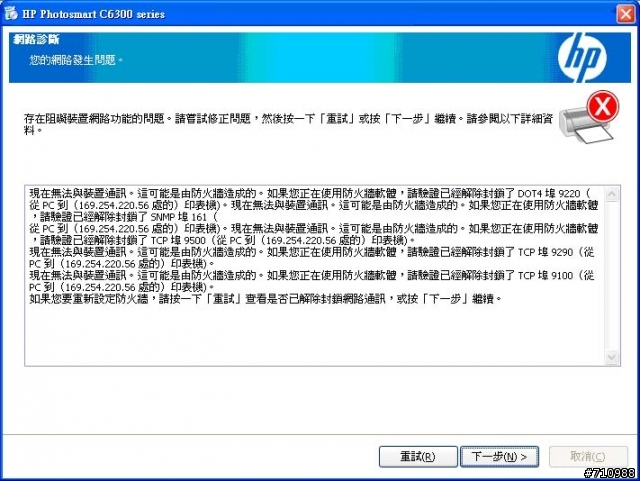Click scroll-down arrow of details text box
This screenshot has width=640, height=481.
click(611, 358)
